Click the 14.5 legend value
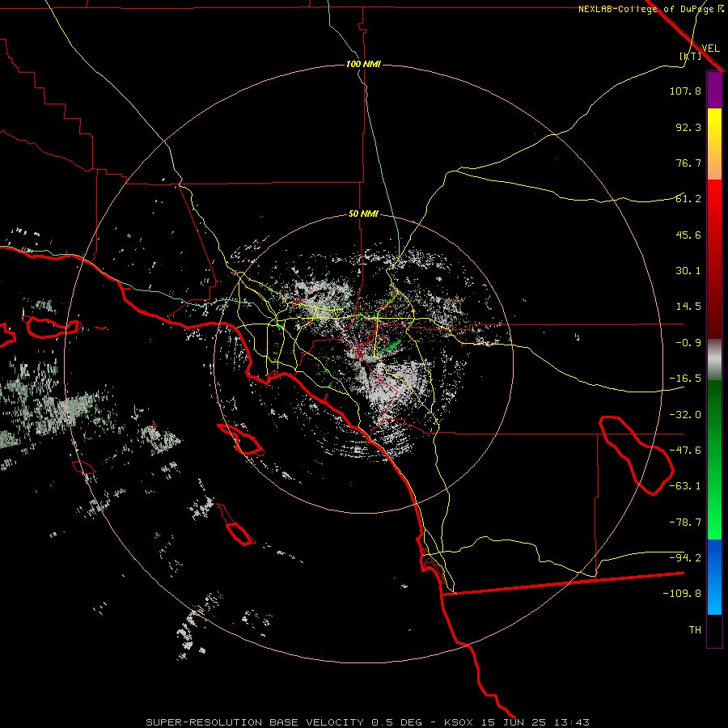Image resolution: width=728 pixels, height=728 pixels. [688, 307]
